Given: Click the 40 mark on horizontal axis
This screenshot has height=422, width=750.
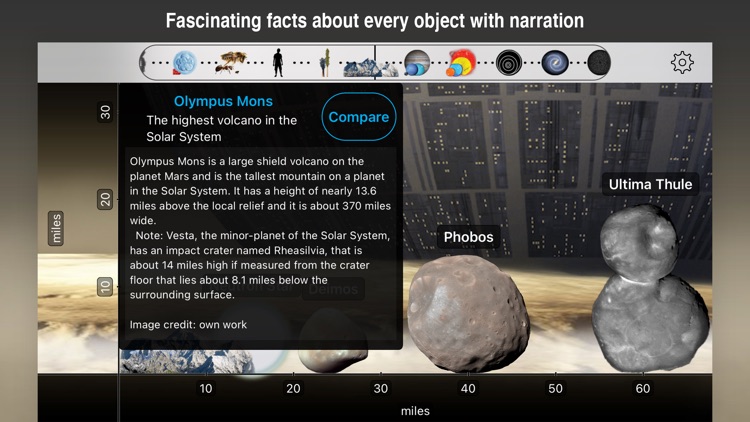Looking at the screenshot, I should click(x=468, y=388).
